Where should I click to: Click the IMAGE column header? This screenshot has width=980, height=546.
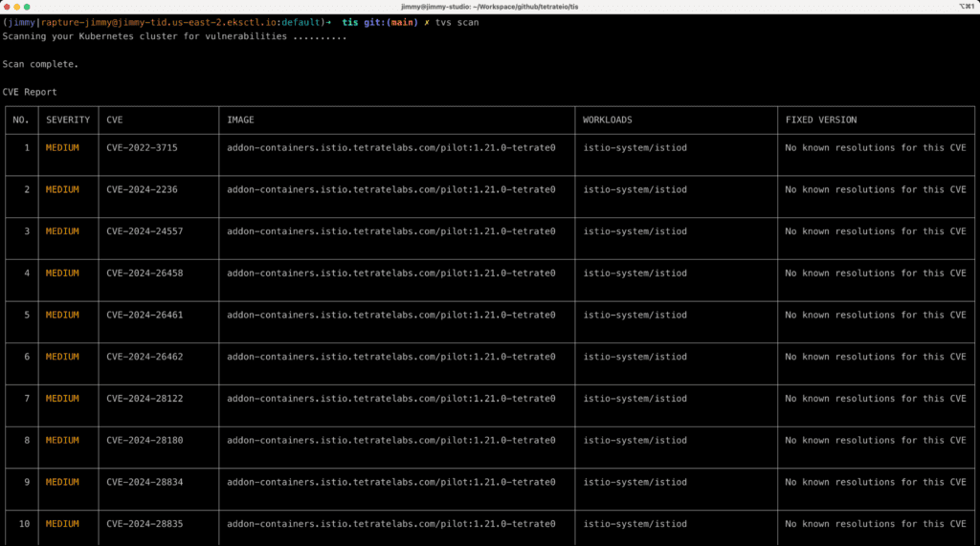[240, 120]
